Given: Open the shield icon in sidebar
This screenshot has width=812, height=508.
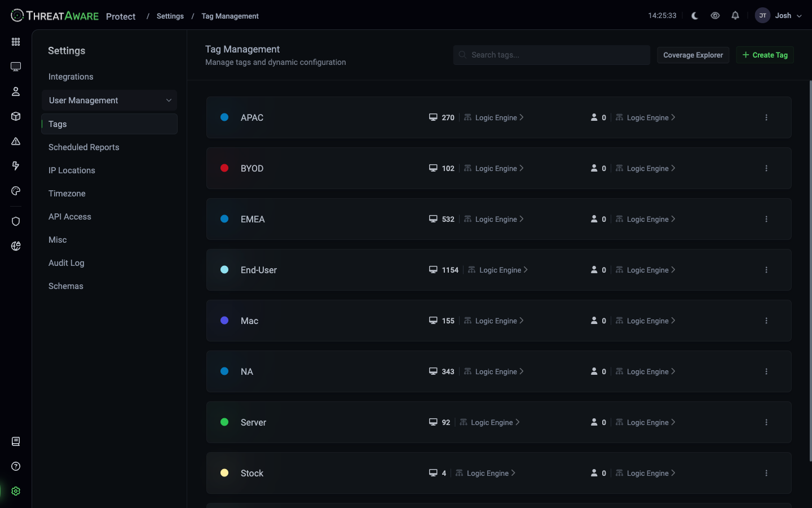Looking at the screenshot, I should point(16,221).
